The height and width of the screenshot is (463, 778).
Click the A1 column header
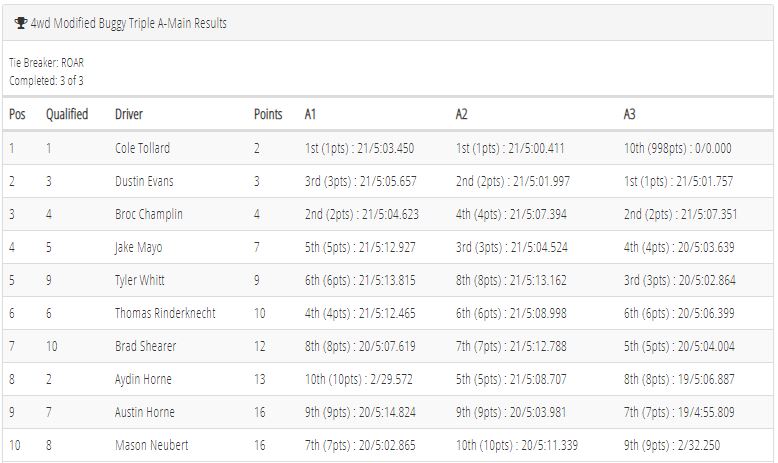click(x=310, y=114)
